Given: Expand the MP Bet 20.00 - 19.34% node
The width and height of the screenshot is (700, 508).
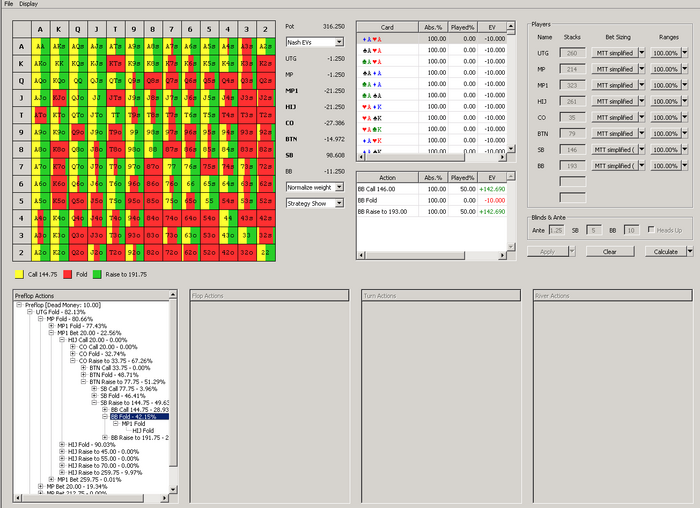Looking at the screenshot, I should (41, 487).
